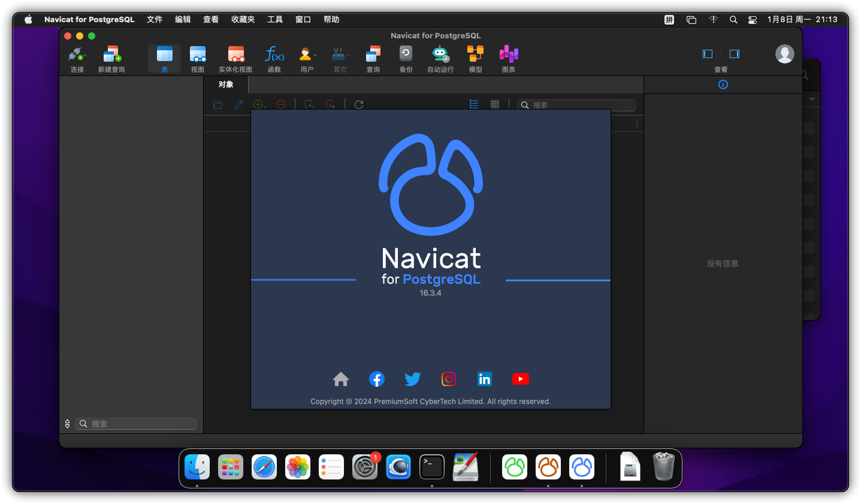Click the home icon on the splash screen

click(341, 379)
